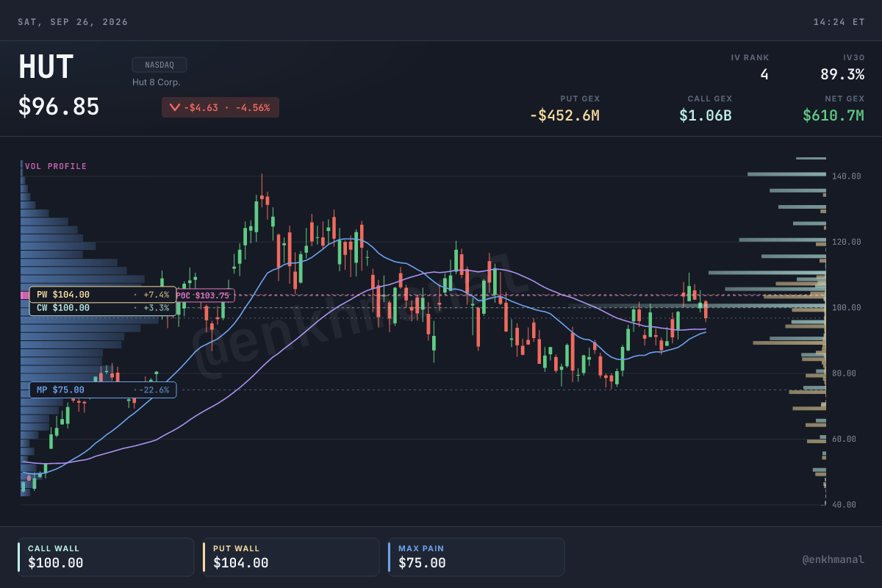Click the Net GEX value $610.7M
This screenshot has height=588, width=882.
click(833, 115)
